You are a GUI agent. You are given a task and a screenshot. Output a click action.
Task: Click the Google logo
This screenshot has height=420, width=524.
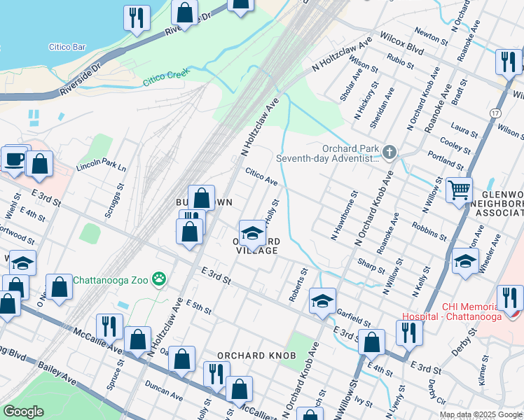(x=23, y=412)
